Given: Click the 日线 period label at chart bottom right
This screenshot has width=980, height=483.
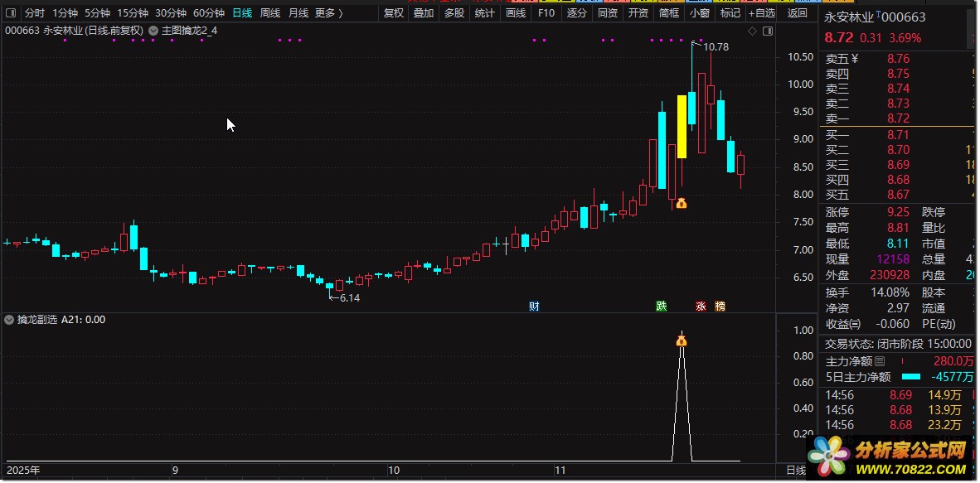Looking at the screenshot, I should click(x=796, y=470).
